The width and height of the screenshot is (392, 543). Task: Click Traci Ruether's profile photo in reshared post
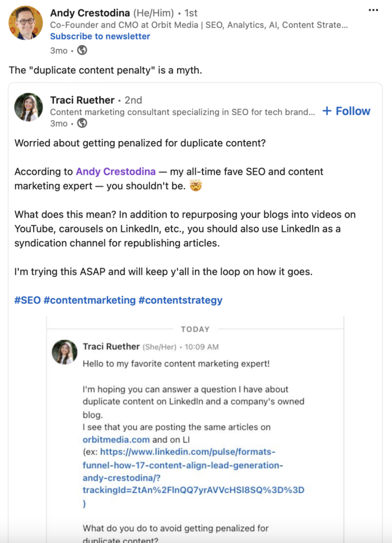pyautogui.click(x=29, y=107)
